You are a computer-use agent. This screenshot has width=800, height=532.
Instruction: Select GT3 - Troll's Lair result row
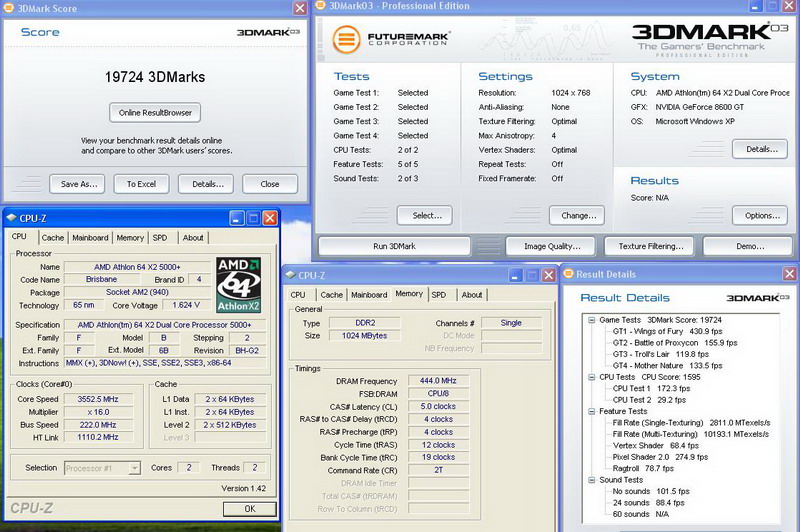(x=661, y=354)
